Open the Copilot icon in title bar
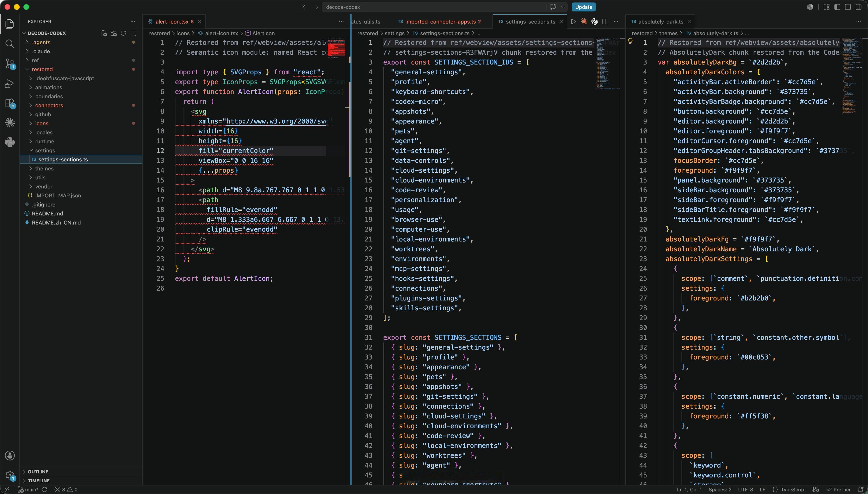 (810, 7)
